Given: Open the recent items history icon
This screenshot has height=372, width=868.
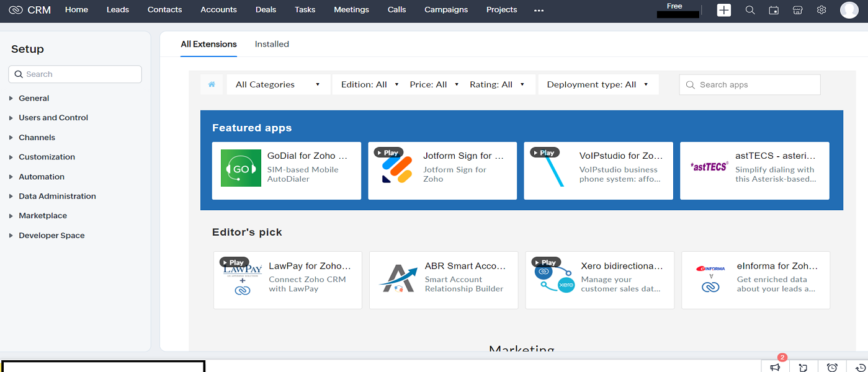Looking at the screenshot, I should coord(861,367).
